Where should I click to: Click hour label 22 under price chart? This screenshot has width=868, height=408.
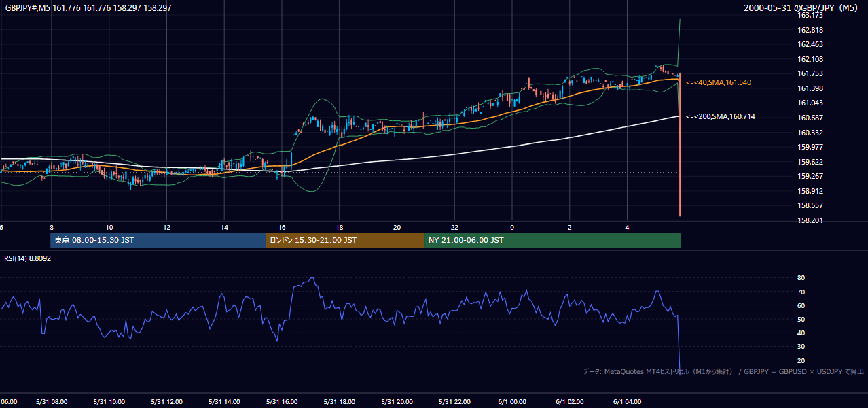[x=456, y=227]
